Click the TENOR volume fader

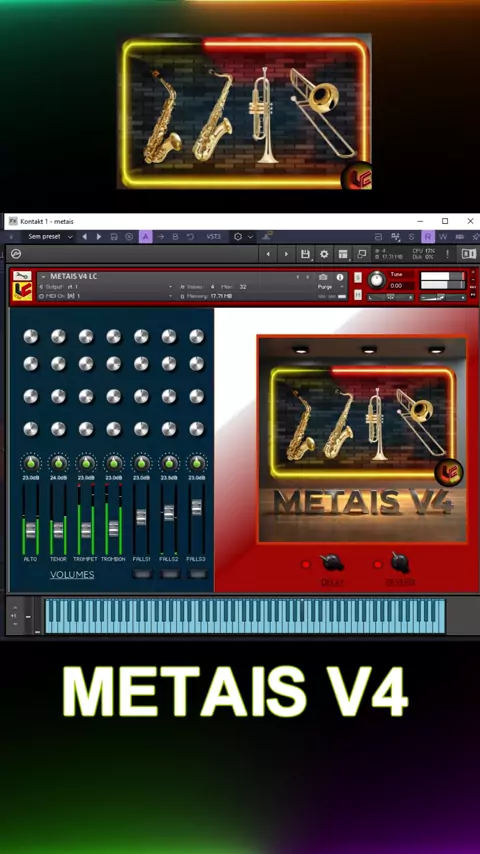[58, 529]
